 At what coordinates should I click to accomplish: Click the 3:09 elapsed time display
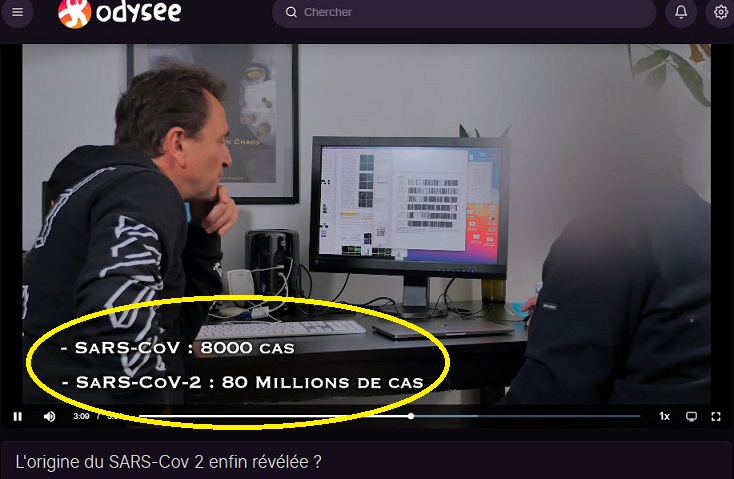[81, 416]
